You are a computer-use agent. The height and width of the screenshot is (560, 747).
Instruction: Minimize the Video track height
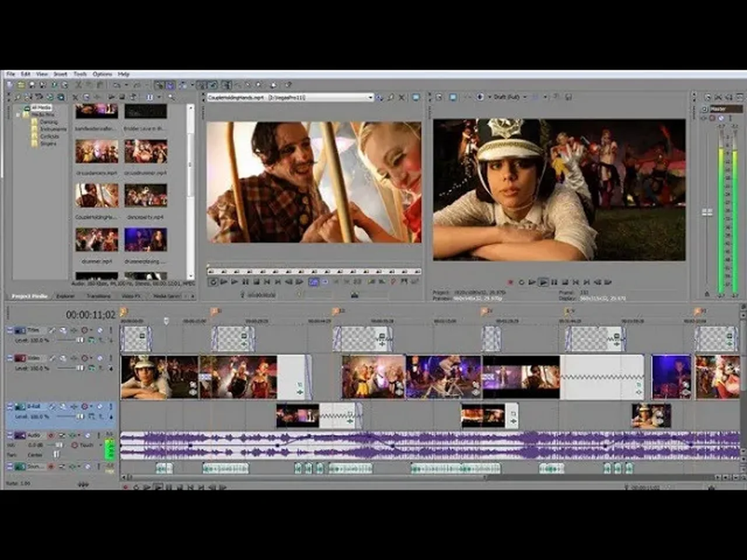pyautogui.click(x=10, y=358)
